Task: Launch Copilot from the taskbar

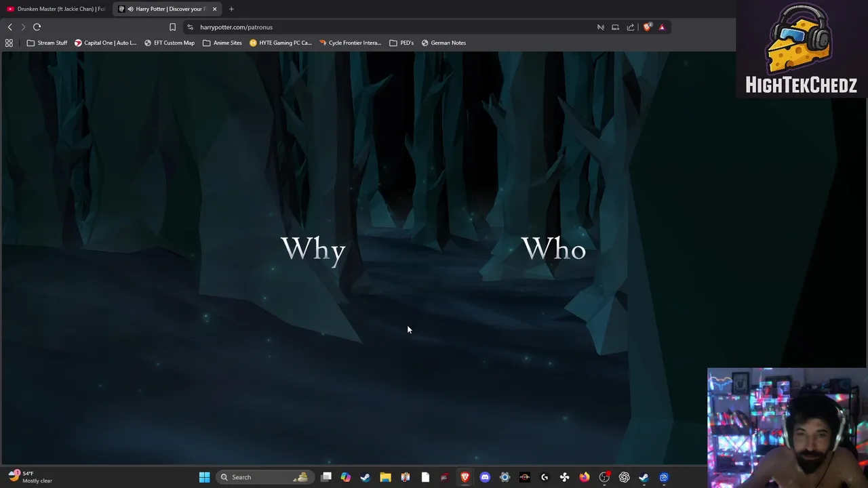Action: (346, 477)
